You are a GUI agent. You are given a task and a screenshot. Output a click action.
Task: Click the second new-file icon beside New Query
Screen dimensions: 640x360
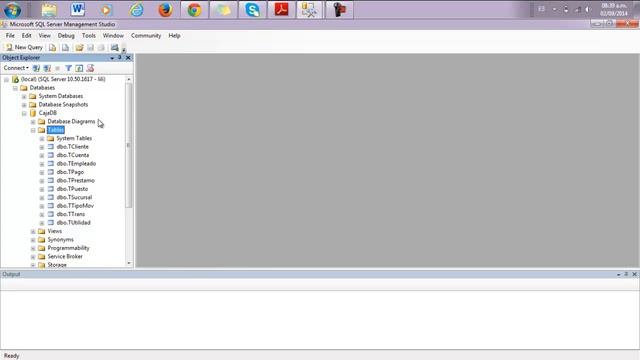coord(65,47)
